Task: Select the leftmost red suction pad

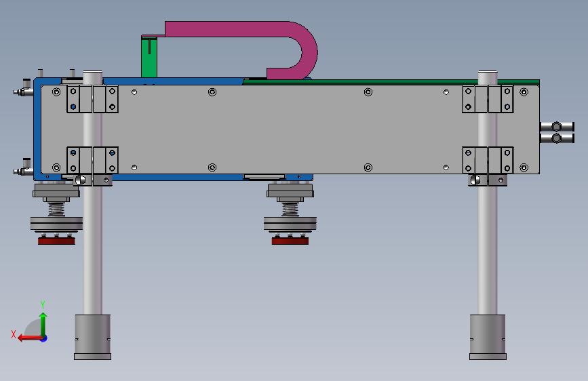Action: [56, 241]
